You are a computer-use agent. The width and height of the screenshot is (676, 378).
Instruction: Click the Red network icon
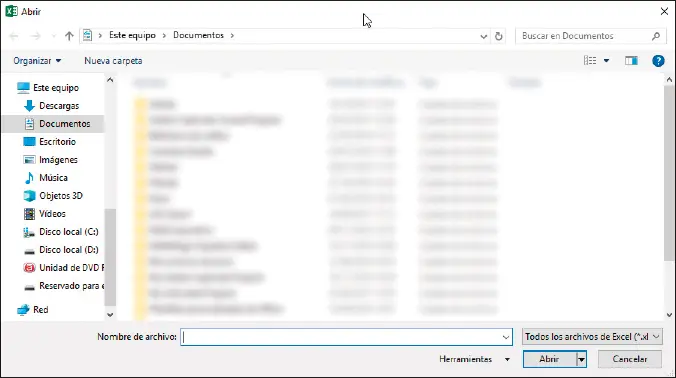pyautogui.click(x=23, y=309)
